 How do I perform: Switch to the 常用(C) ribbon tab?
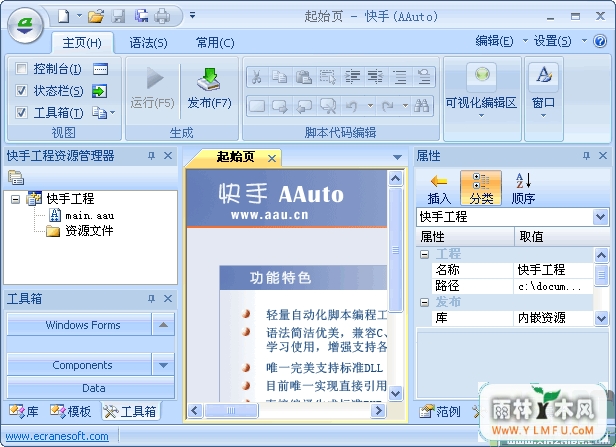point(215,42)
